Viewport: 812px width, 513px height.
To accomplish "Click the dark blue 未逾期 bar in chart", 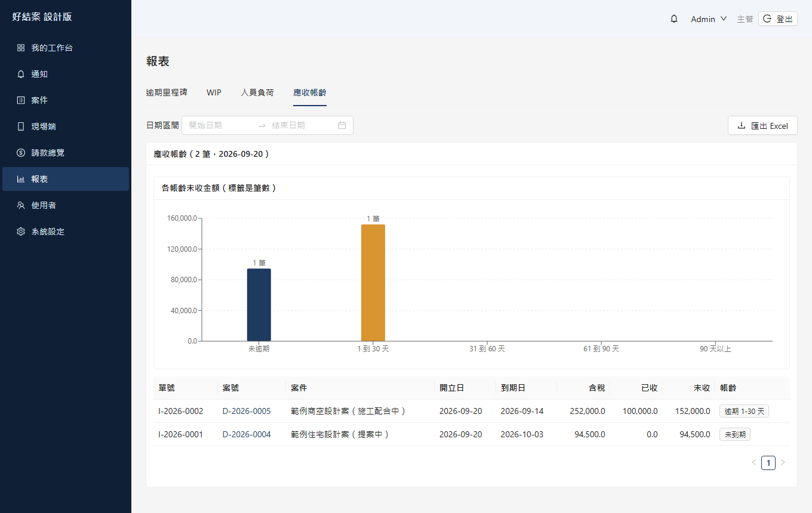I will (259, 305).
